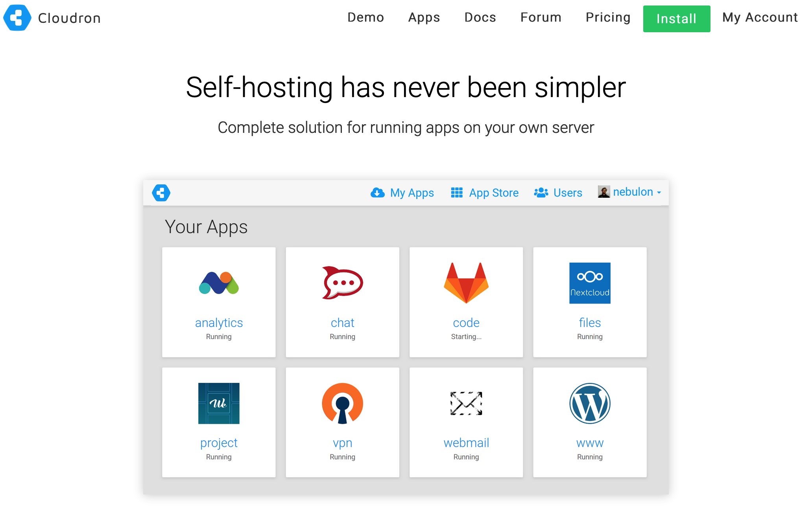Open the Pricing menu item
Screen dimensions: 812x511
(608, 17)
